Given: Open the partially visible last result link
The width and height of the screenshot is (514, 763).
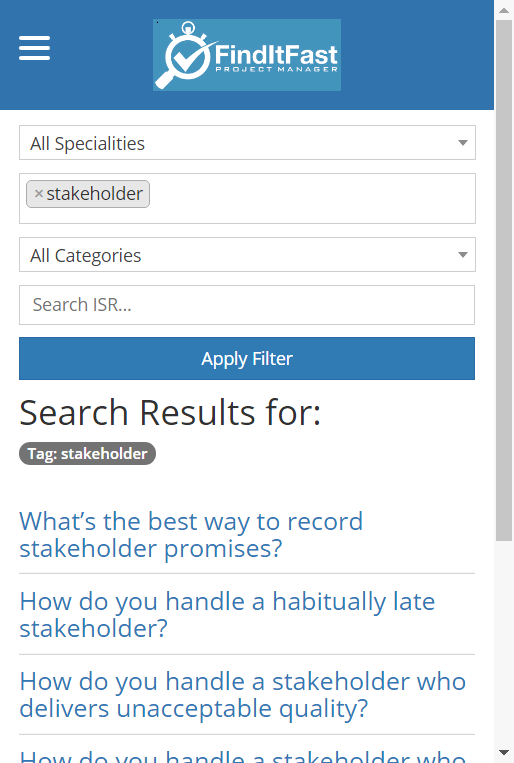Looking at the screenshot, I should (242, 756).
